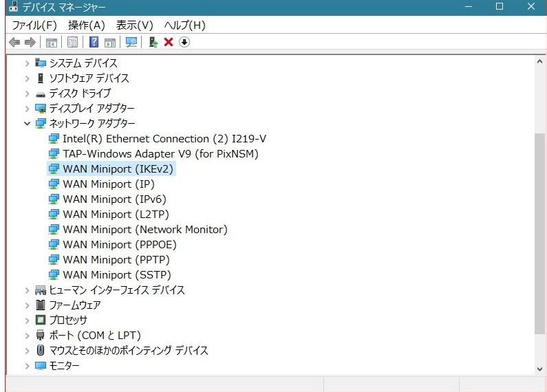Toggle the console tree pane icon
Image resolution: width=547 pixels, height=392 pixels.
(x=52, y=42)
